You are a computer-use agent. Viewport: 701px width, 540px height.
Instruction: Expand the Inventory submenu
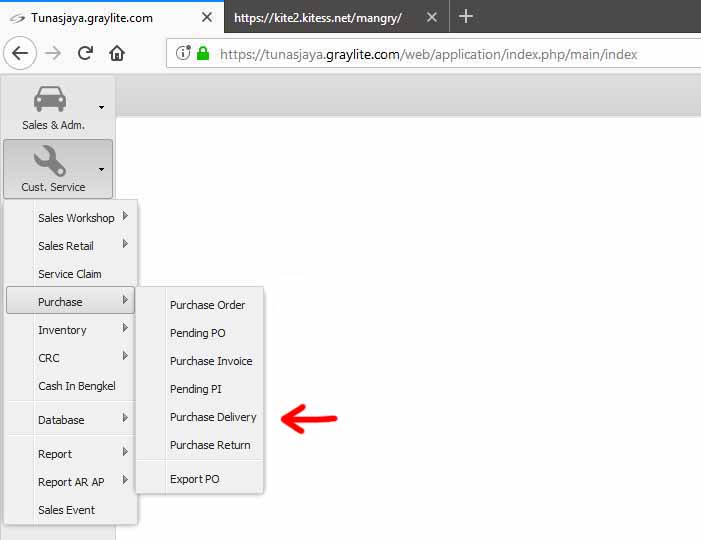(x=62, y=330)
